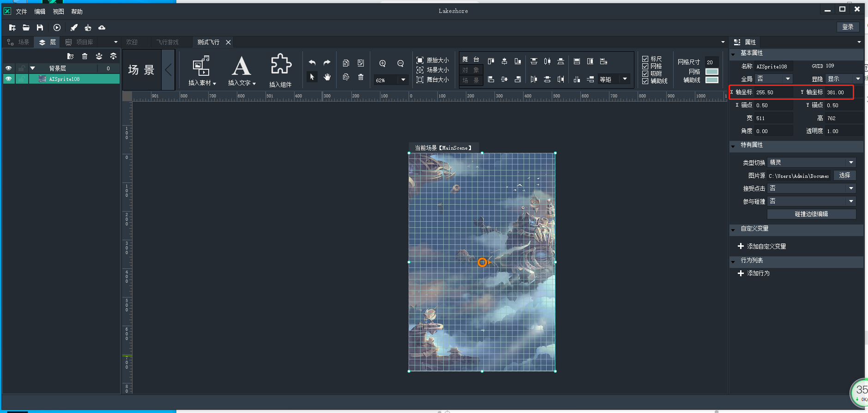Screen dimensions: 868x413
Task: Click the 辅助线 guide color swatch
Action: click(712, 80)
